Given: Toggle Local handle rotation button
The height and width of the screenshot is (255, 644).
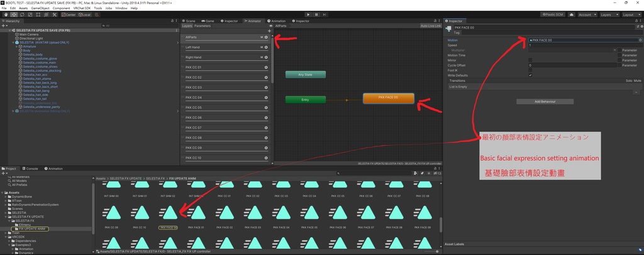Looking at the screenshot, I should coord(85,14).
